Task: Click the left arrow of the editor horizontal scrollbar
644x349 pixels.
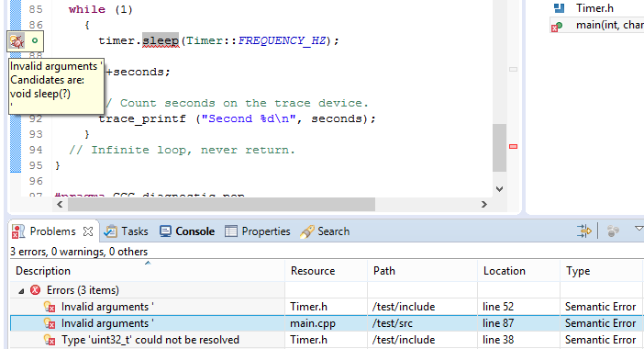Action: click(x=60, y=204)
